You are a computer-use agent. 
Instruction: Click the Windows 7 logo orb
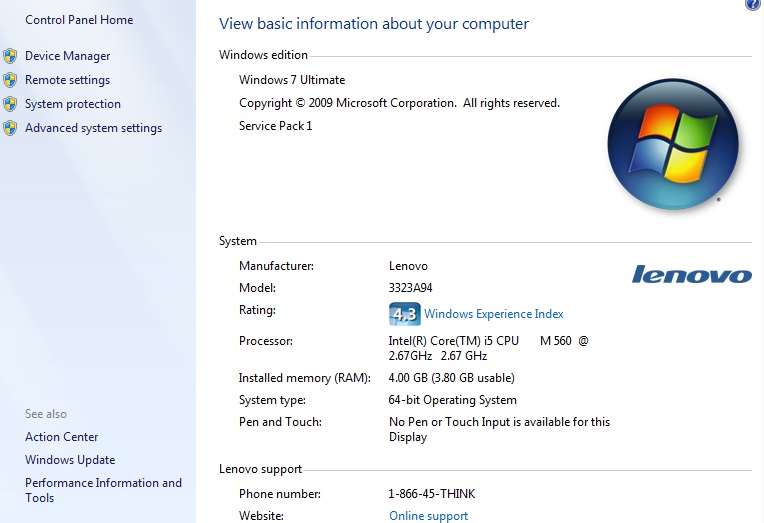point(673,144)
